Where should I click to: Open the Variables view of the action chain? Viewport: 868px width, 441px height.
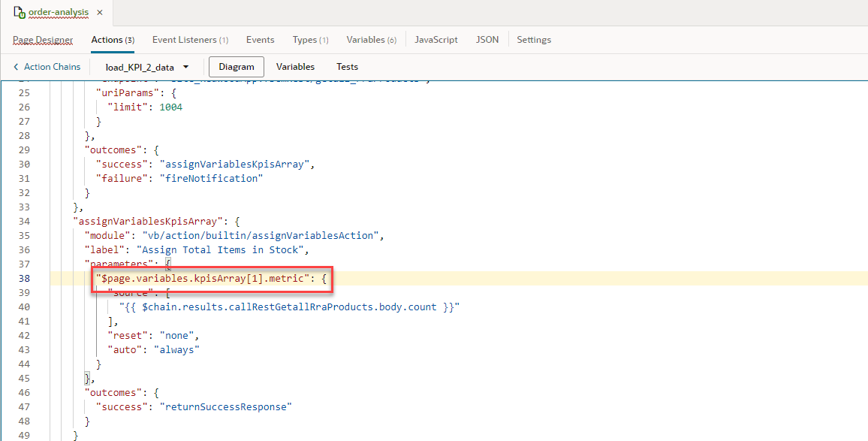click(295, 66)
